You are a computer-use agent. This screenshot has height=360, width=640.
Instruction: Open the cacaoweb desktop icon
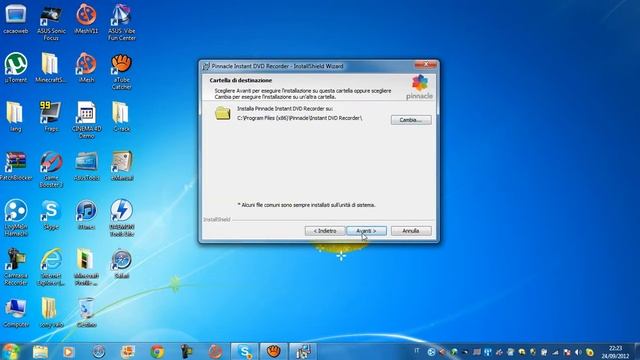(16, 19)
